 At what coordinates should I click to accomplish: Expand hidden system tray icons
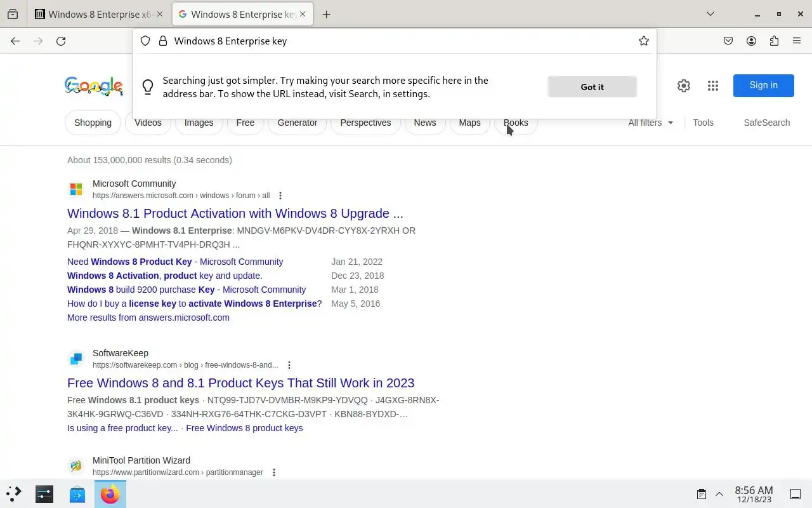point(719,494)
